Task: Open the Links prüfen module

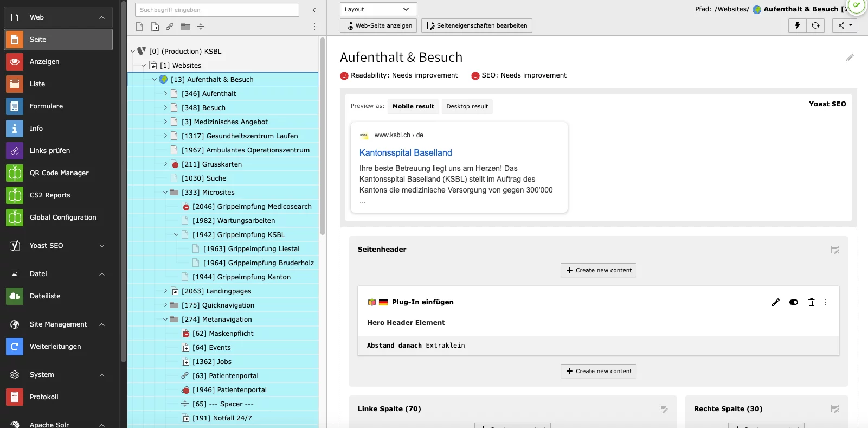Action: tap(49, 151)
